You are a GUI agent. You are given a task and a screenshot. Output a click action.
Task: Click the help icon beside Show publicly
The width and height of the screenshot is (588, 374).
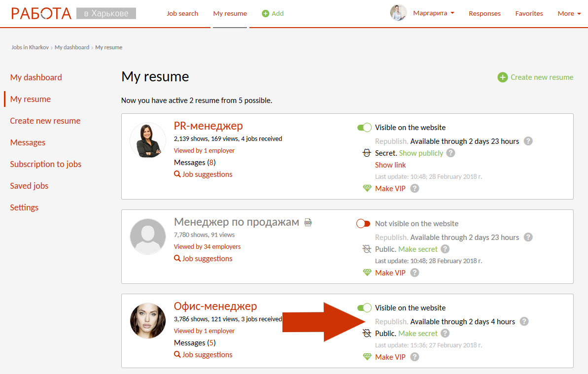[x=450, y=153]
